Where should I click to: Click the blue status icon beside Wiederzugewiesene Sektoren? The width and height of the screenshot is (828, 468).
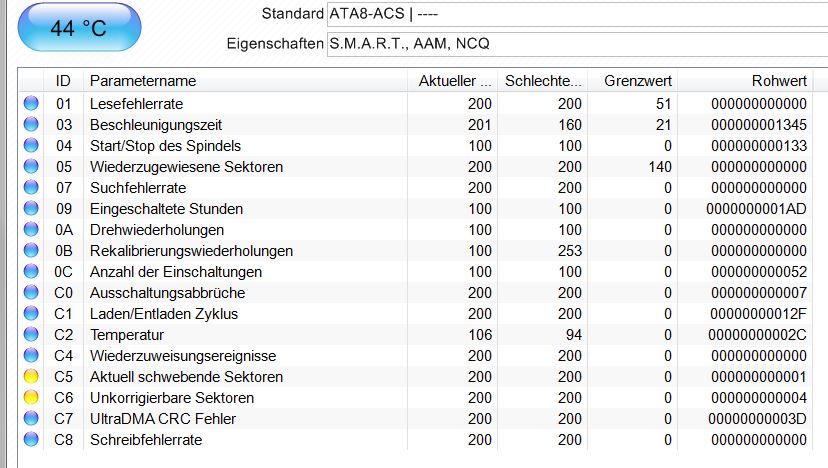[x=30, y=167]
